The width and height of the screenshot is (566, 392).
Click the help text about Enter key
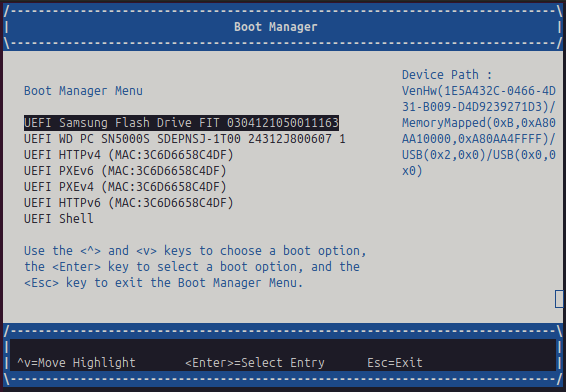(x=192, y=267)
